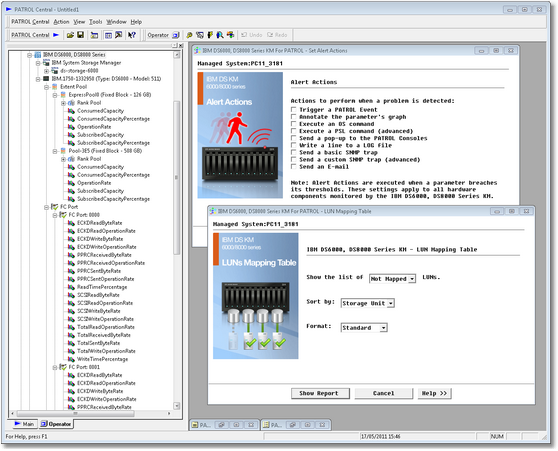The width and height of the screenshot is (558, 451).
Task: Click the key icon in the toolbar
Action: 189,35
